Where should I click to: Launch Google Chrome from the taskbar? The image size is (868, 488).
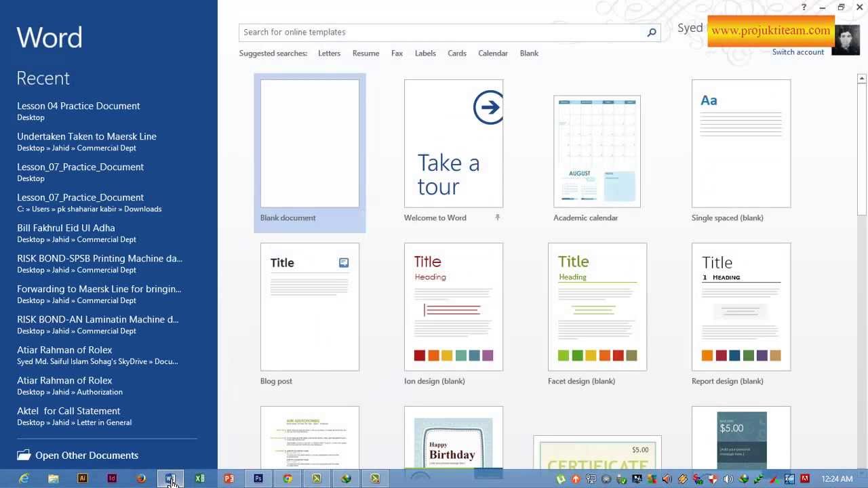click(x=288, y=479)
